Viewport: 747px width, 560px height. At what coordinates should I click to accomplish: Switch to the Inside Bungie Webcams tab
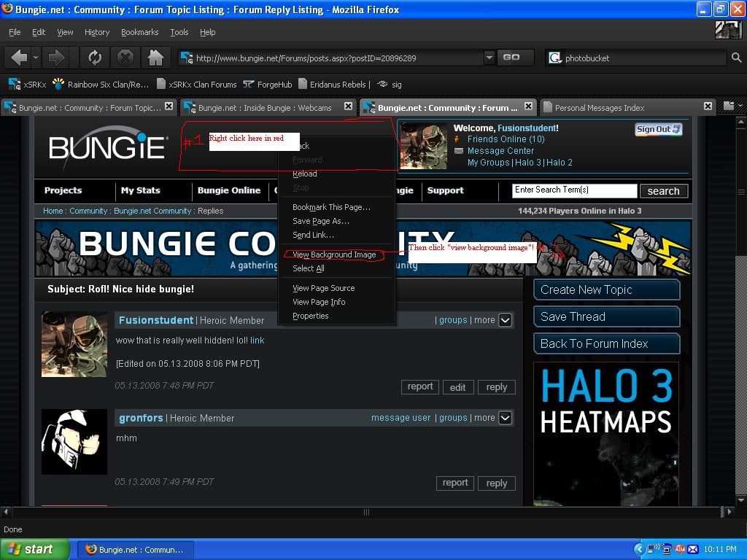tap(266, 108)
